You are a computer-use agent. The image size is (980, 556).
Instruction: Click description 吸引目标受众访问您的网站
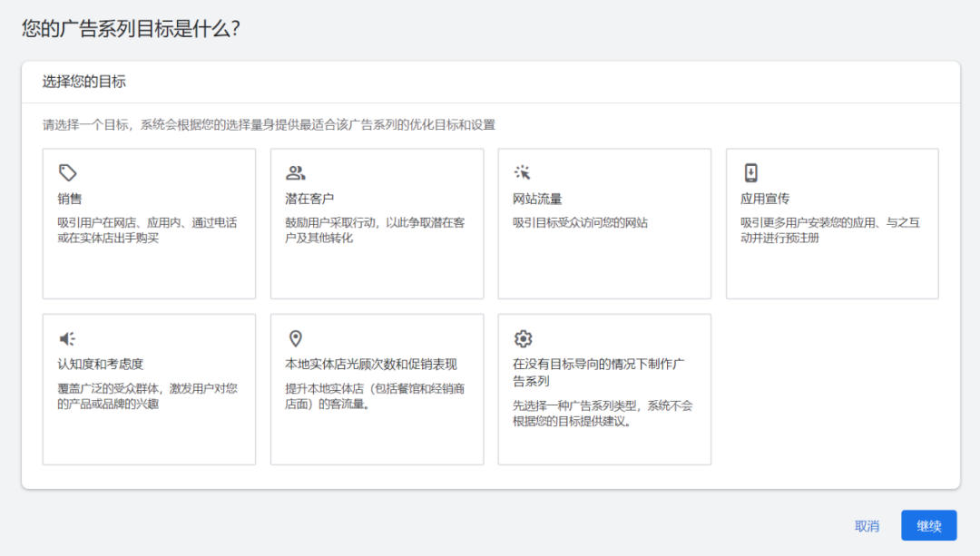[580, 222]
